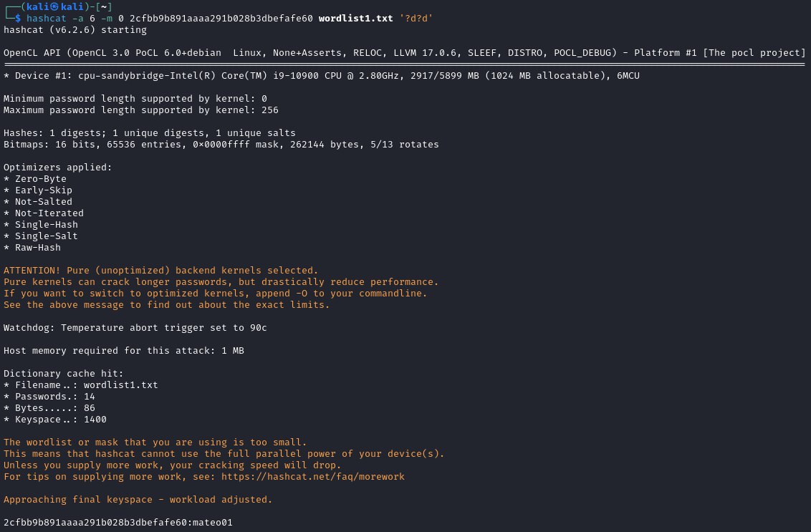Click the Watchdog temperature abort line
This screenshot has height=532, width=811.
coord(135,328)
